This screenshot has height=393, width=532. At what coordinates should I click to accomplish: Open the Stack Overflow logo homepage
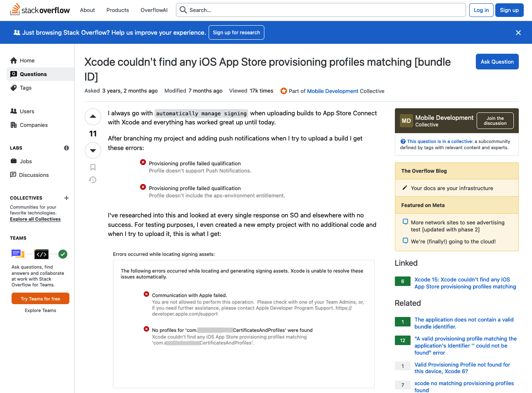pos(40,10)
